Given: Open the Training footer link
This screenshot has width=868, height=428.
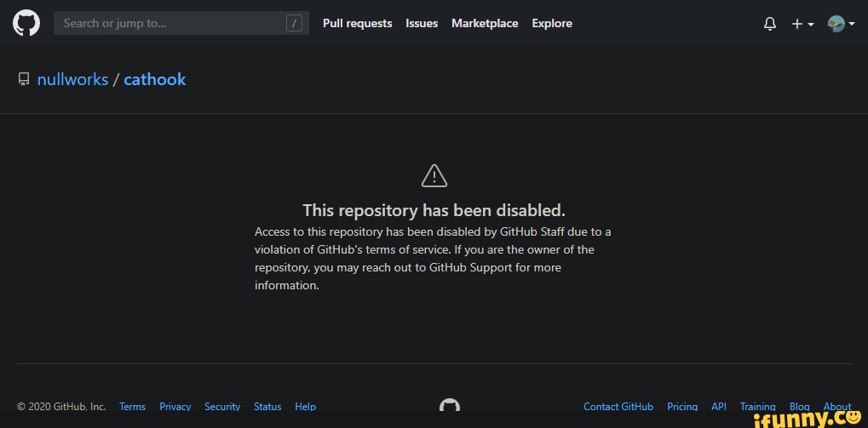Looking at the screenshot, I should click(757, 407).
